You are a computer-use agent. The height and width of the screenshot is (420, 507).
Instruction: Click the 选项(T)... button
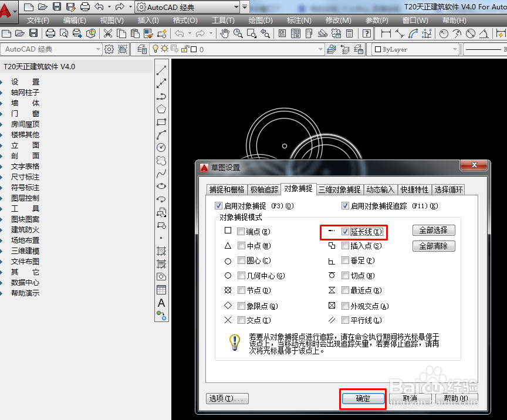227,398
